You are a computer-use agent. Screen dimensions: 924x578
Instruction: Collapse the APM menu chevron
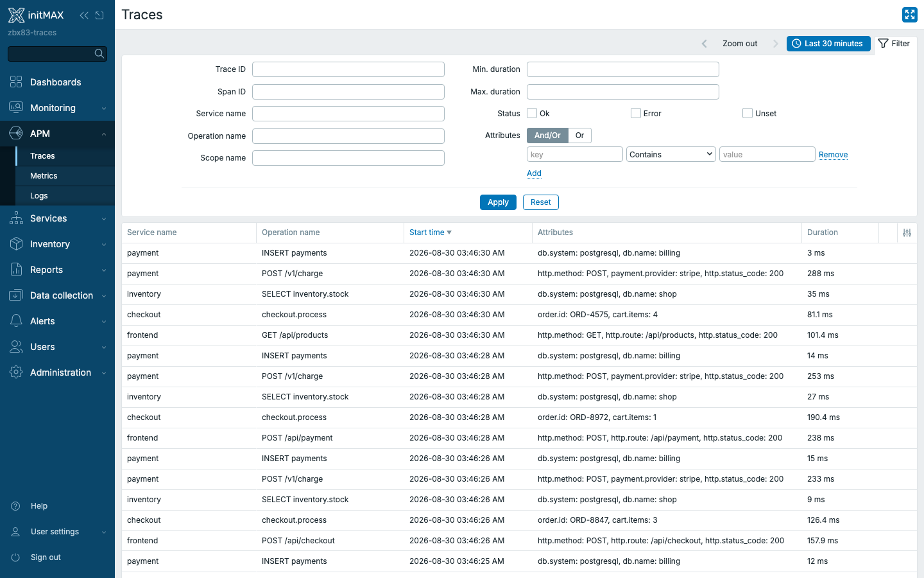tap(104, 134)
